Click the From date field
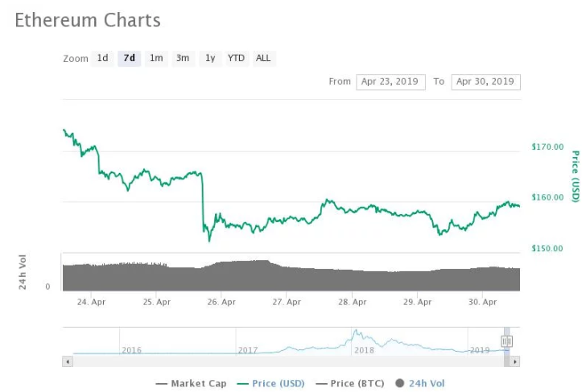 coord(390,81)
